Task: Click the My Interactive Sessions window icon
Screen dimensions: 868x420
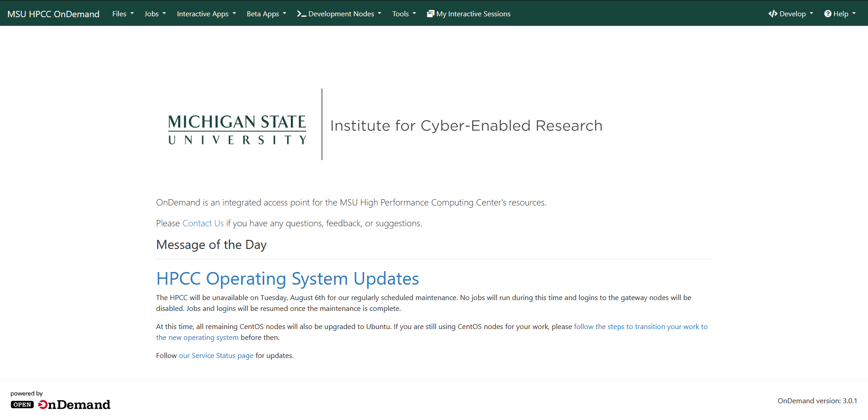Action: (x=431, y=14)
